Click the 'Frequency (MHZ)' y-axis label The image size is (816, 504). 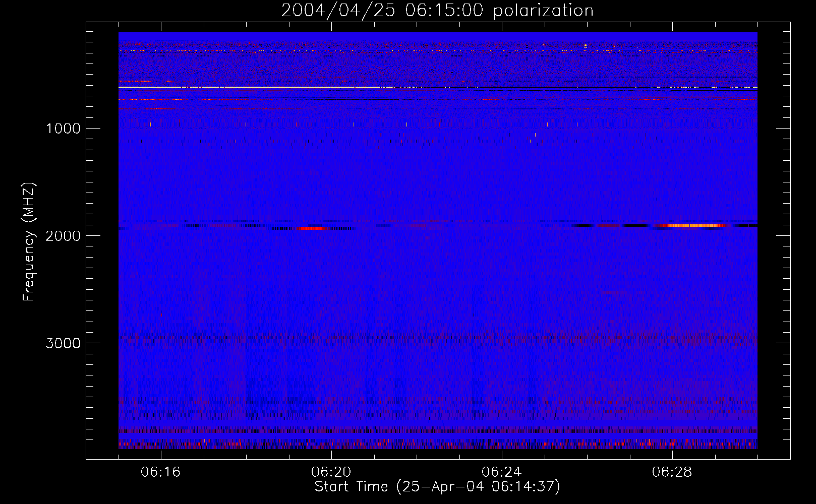[x=29, y=242]
